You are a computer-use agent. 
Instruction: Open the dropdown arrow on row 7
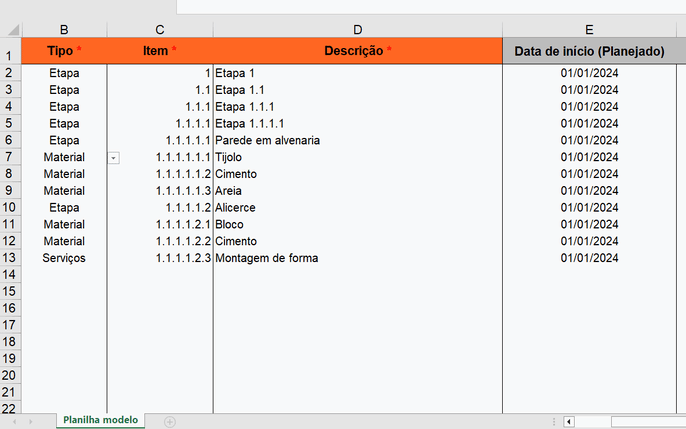click(x=113, y=158)
